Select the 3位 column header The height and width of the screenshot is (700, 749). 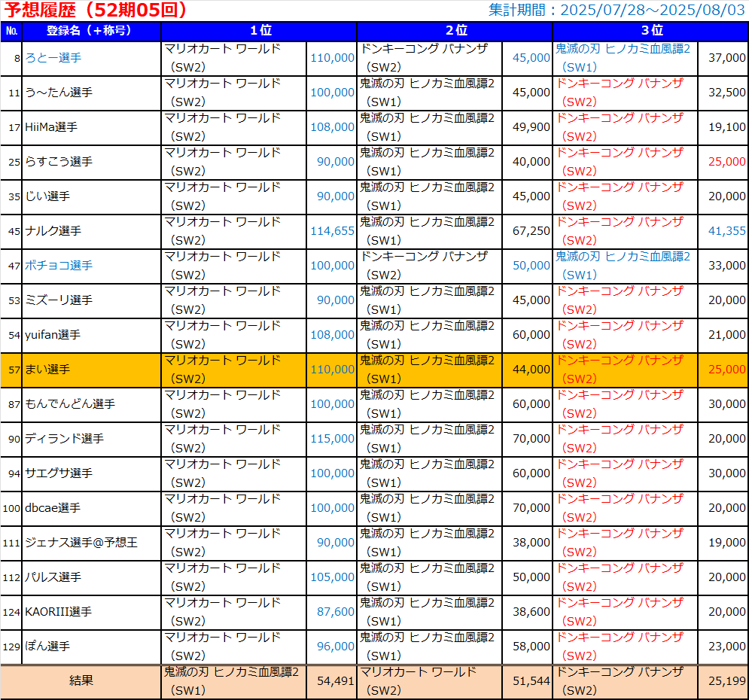(650, 31)
